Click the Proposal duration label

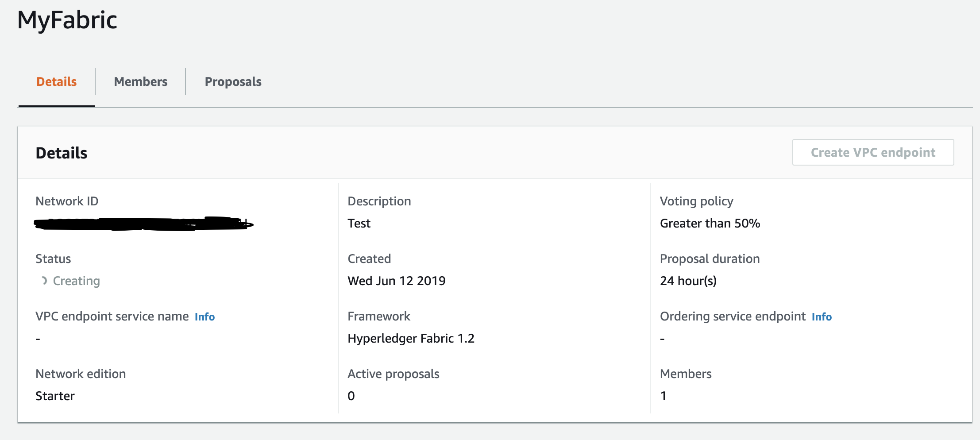(710, 259)
